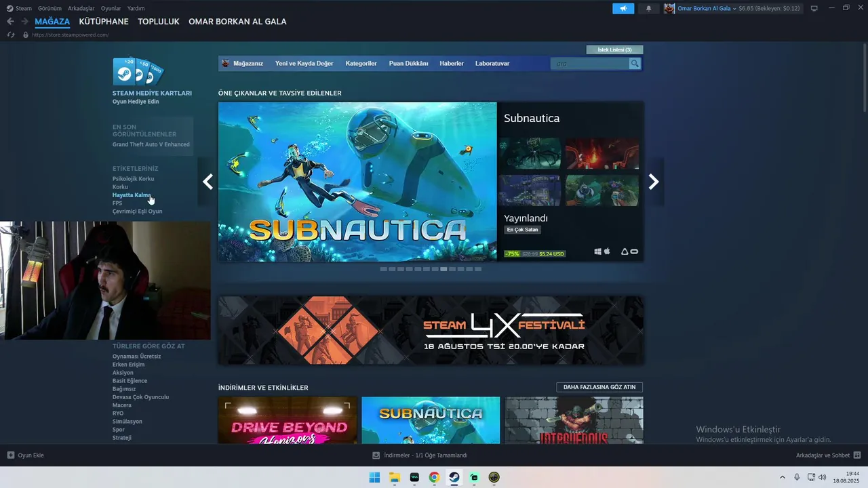Click the red lava Subnautica screenshot thumbnail
This screenshot has height=488, width=868.
coord(602,154)
